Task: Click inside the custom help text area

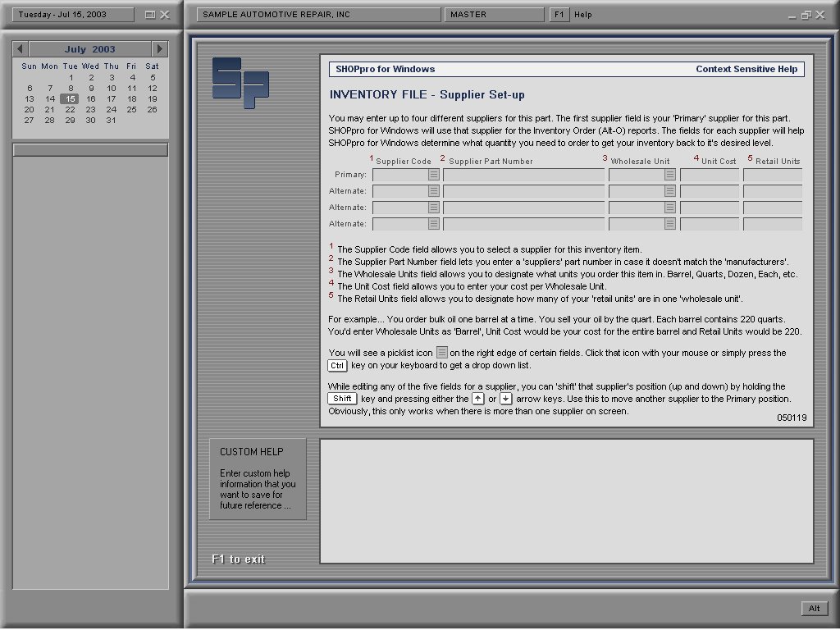Action: click(x=567, y=501)
